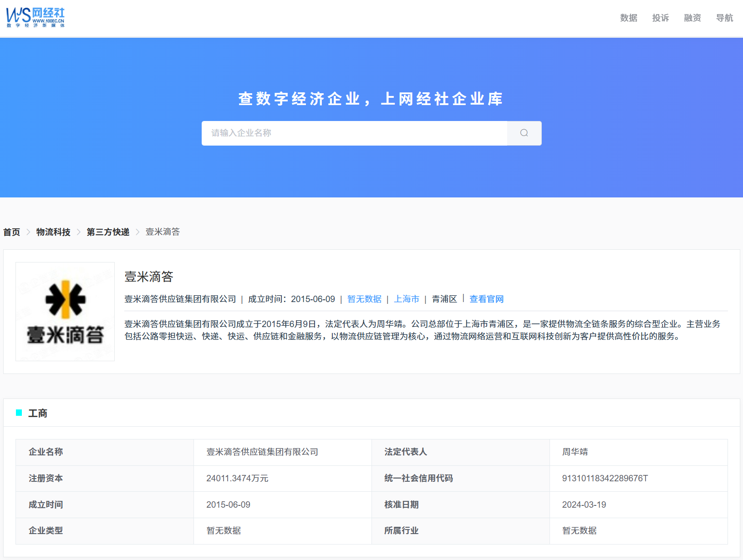Click the table cell 壹米滴答供应链集团有限公司
Image resolution: width=743 pixels, height=560 pixels.
point(283,452)
